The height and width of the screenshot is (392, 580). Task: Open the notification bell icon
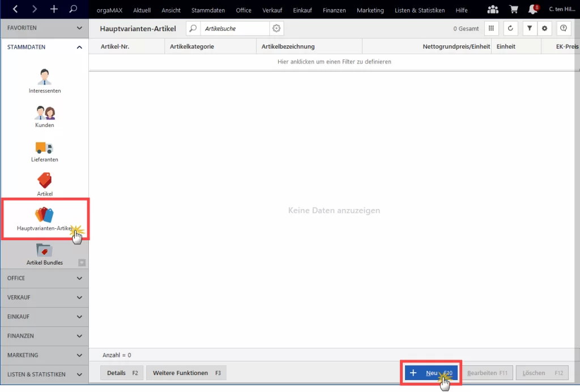[x=533, y=9]
